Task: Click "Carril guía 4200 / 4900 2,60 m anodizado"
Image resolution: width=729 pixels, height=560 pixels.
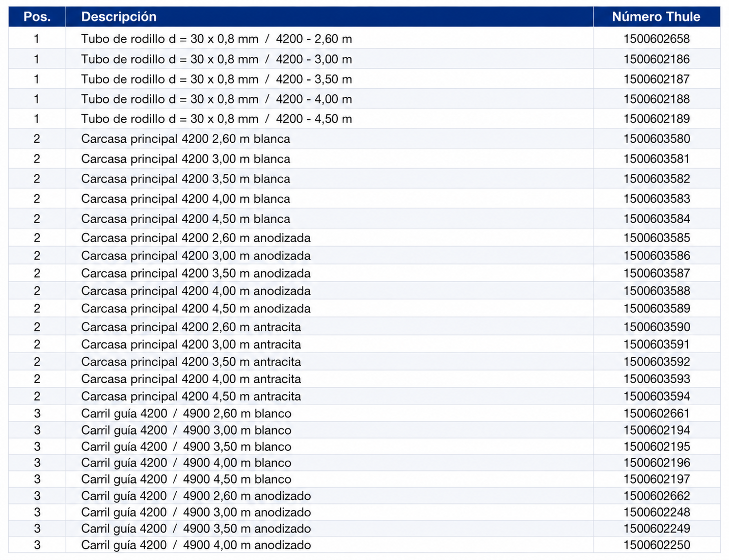Action: tap(196, 496)
